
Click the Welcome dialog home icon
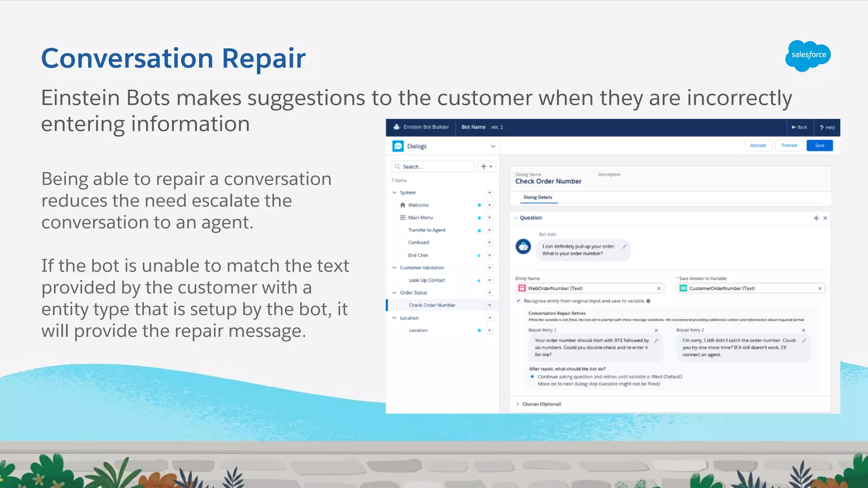[x=403, y=205]
